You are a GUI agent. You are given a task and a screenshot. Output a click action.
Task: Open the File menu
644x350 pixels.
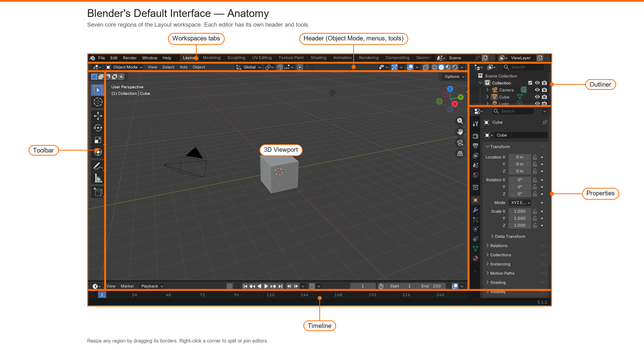coord(101,58)
